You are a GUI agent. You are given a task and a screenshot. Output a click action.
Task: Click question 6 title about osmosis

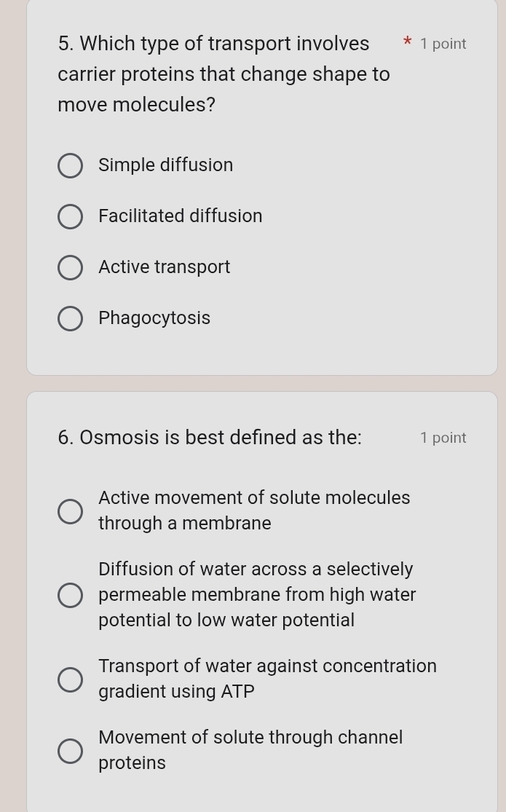pos(210,437)
